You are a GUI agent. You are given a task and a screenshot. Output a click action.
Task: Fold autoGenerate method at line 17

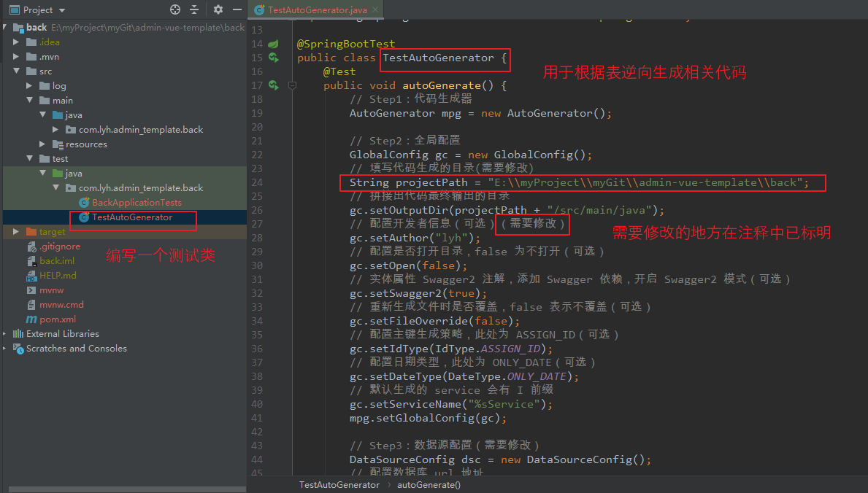pos(292,85)
